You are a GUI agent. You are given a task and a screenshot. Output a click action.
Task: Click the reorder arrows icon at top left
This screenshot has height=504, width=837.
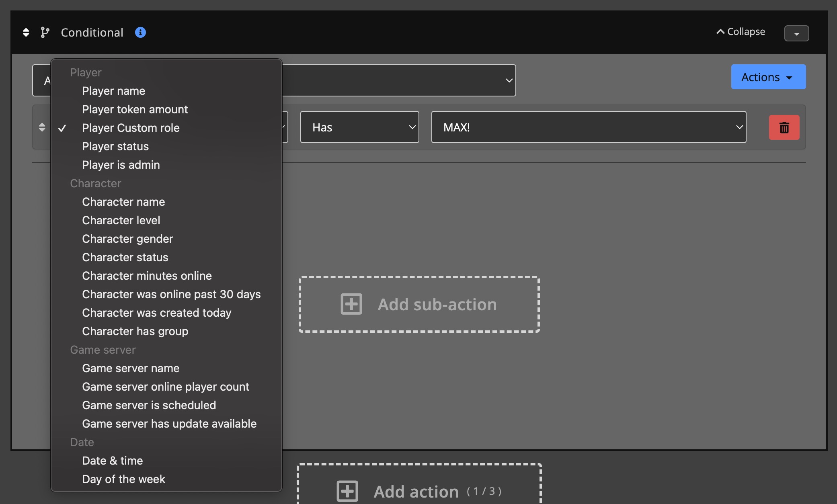pos(26,32)
